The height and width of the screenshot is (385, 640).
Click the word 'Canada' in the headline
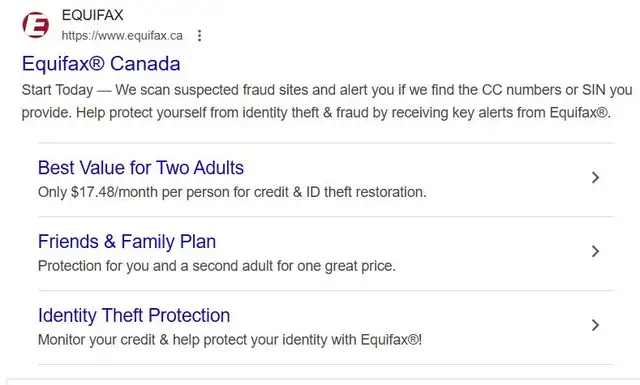click(145, 64)
